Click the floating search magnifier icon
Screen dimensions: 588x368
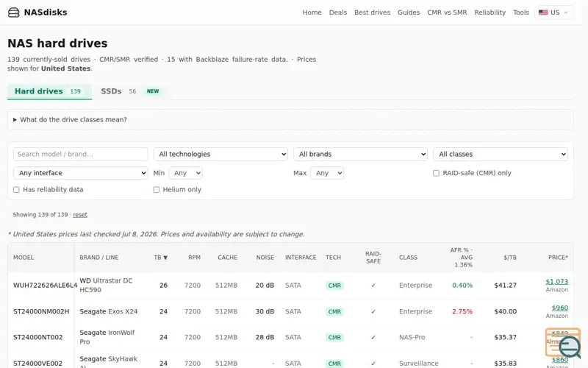(569, 346)
